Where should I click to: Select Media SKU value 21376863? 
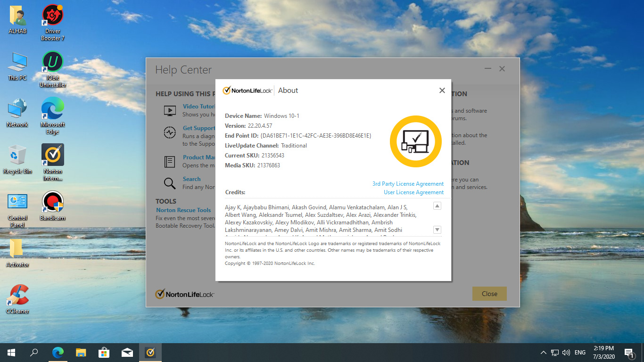click(269, 165)
